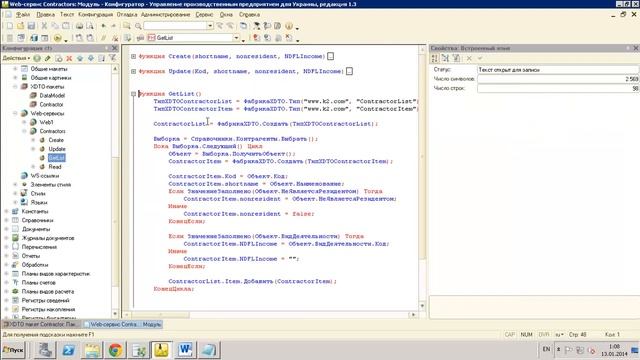Open Microsoft Word from the taskbar
The image size is (640, 360).
click(185, 350)
